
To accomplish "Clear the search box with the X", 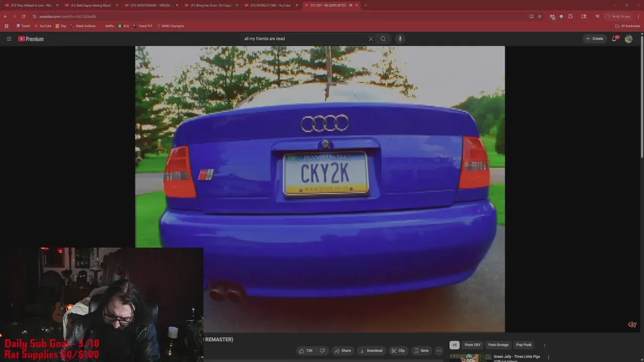I will pos(371,39).
